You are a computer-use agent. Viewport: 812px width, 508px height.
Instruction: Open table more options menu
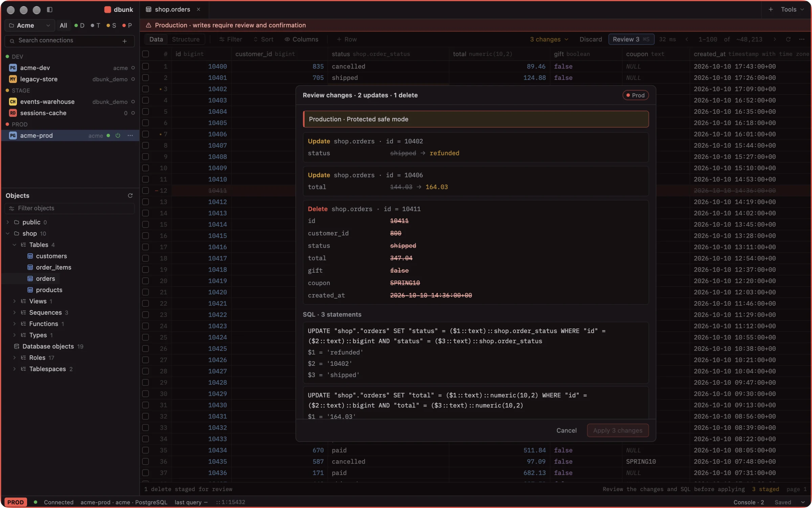(802, 39)
